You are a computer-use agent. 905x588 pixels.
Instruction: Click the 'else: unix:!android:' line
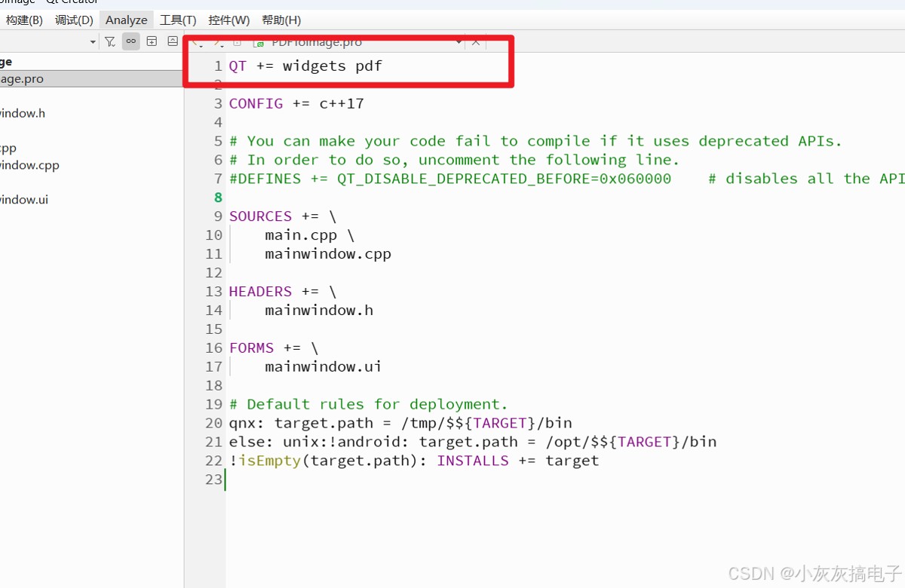coord(473,443)
